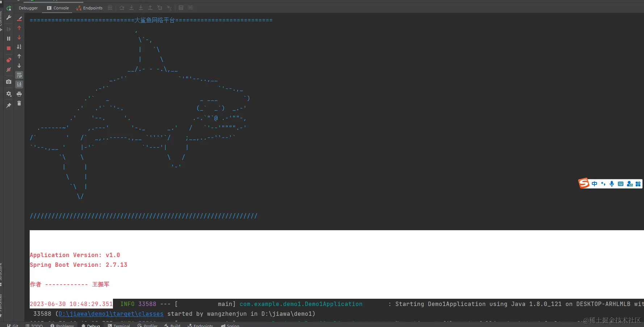The height and width of the screenshot is (327, 644).
Task: Toggle scroll to end of console
Action: [x=19, y=84]
